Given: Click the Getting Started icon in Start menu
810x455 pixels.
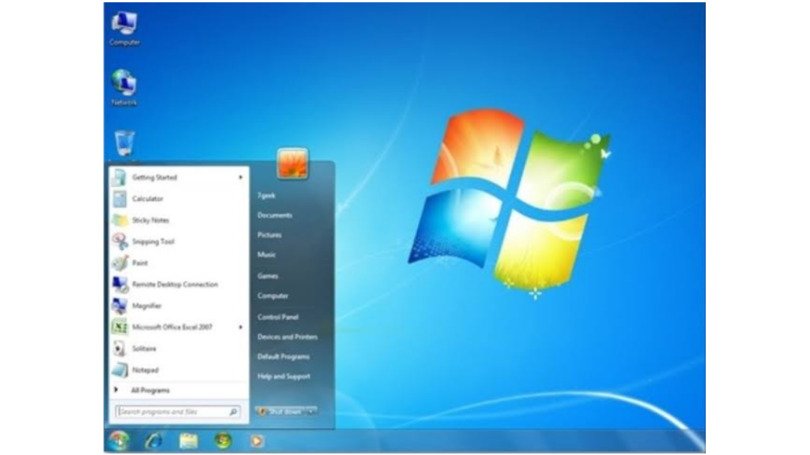Looking at the screenshot, I should pyautogui.click(x=119, y=177).
